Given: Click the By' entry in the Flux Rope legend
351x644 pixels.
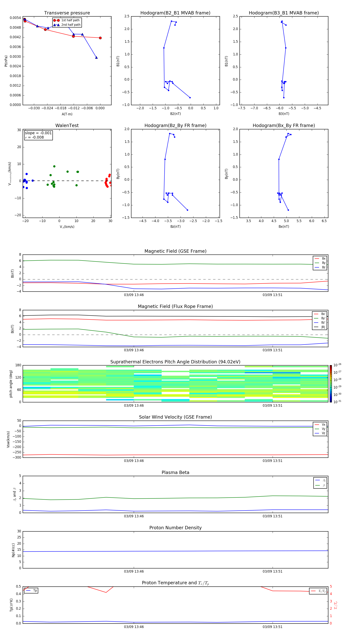Looking at the screenshot, I should click(x=320, y=318).
